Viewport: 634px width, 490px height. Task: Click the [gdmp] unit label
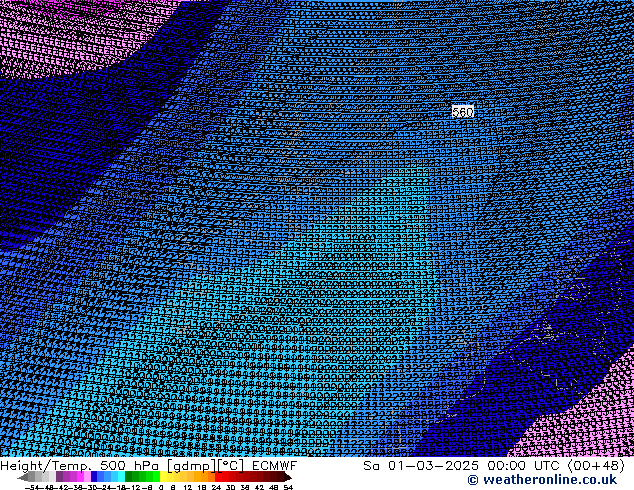click(192, 466)
